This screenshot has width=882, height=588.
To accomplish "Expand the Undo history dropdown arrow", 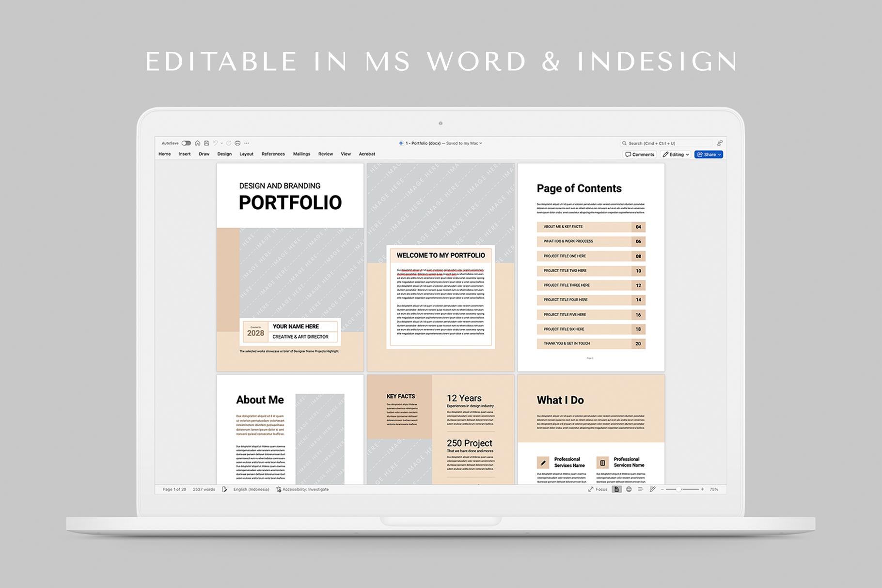I will pyautogui.click(x=222, y=143).
